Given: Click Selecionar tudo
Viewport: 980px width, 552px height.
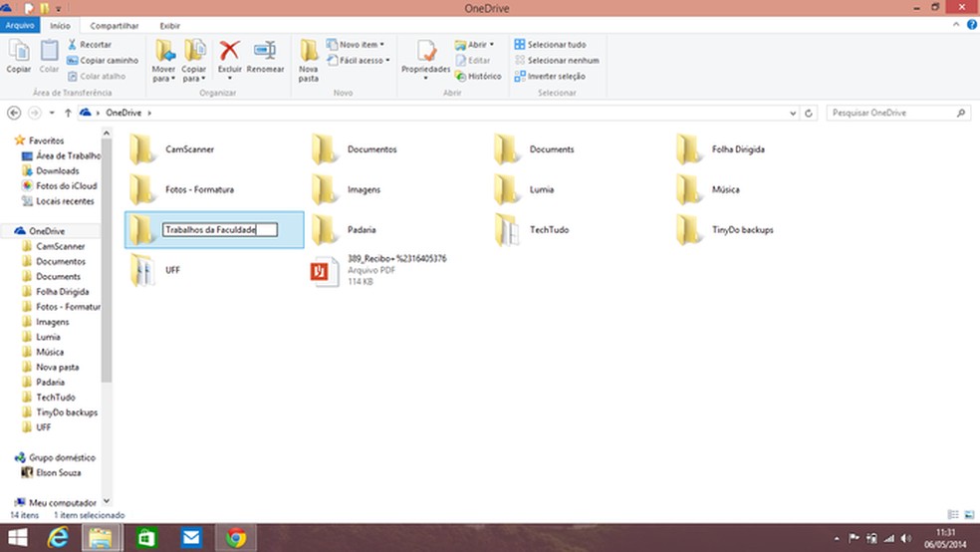Looking at the screenshot, I should tap(550, 45).
